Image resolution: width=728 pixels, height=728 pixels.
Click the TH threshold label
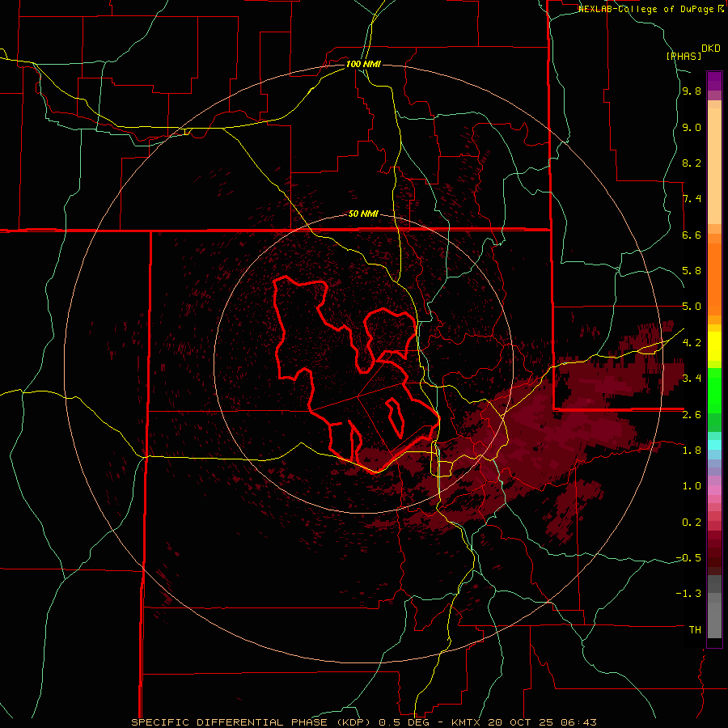[695, 630]
